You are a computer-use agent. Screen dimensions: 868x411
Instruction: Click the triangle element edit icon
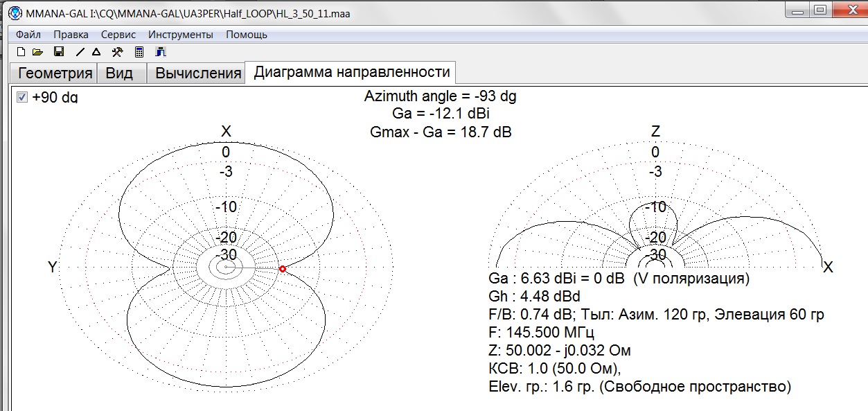pyautogui.click(x=96, y=52)
